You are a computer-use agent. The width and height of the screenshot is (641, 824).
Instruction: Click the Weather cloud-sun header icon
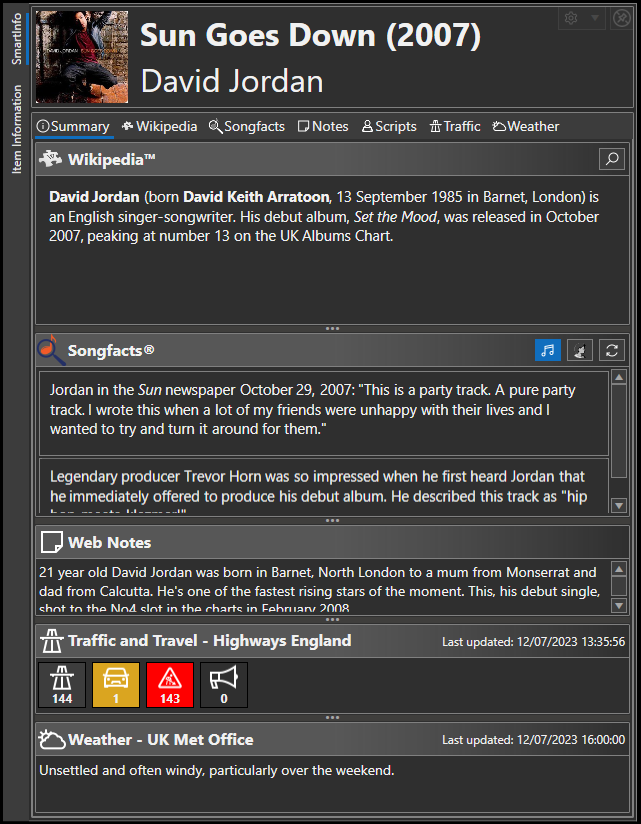52,739
